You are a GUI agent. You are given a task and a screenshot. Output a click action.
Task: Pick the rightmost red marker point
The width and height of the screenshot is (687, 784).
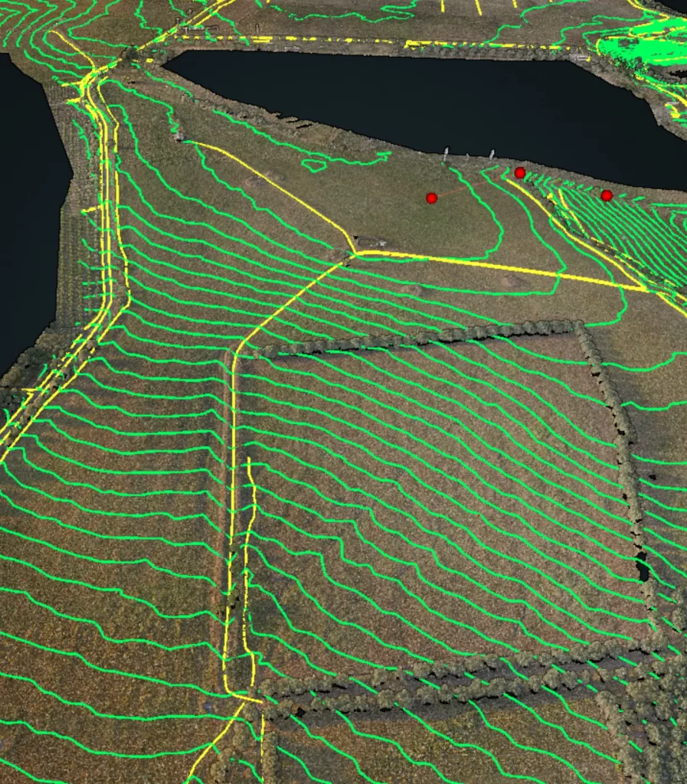coord(607,195)
